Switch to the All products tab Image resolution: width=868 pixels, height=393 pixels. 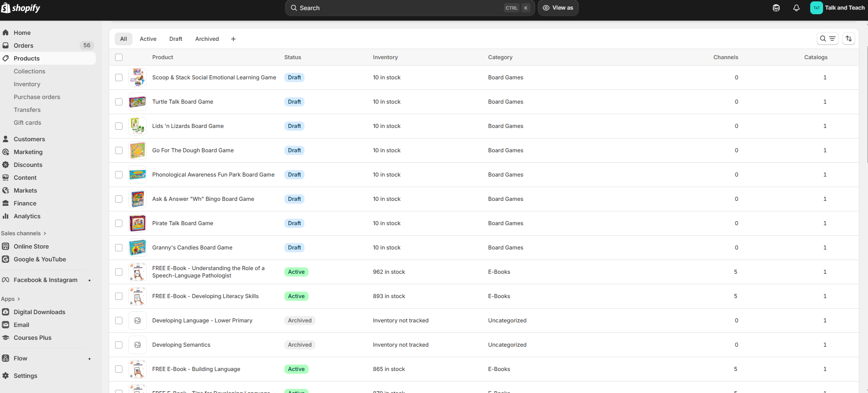click(x=123, y=39)
